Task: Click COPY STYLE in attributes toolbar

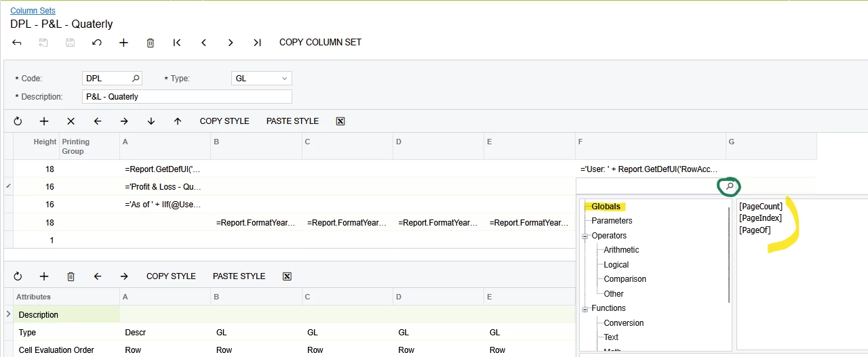Action: coord(171,276)
